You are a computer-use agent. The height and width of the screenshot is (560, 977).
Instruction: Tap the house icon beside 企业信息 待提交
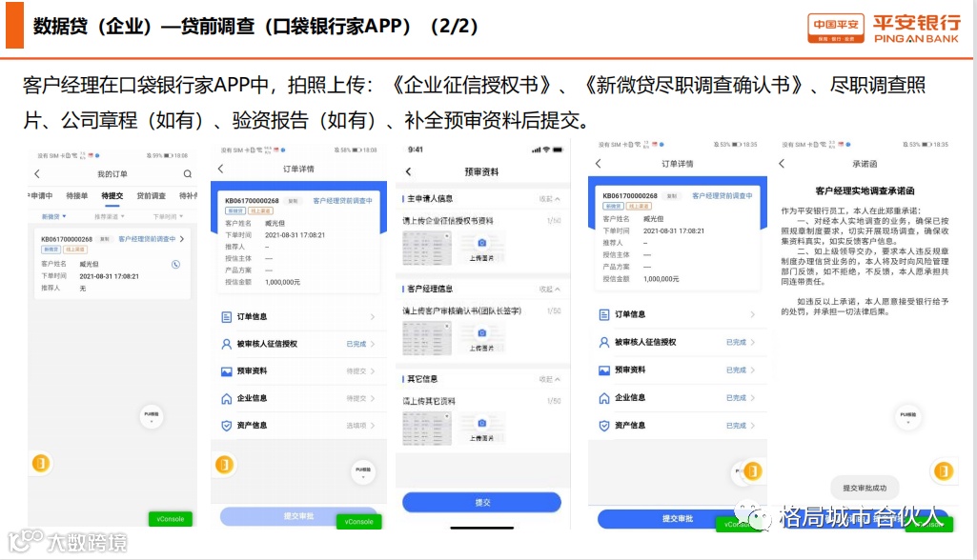click(x=227, y=399)
